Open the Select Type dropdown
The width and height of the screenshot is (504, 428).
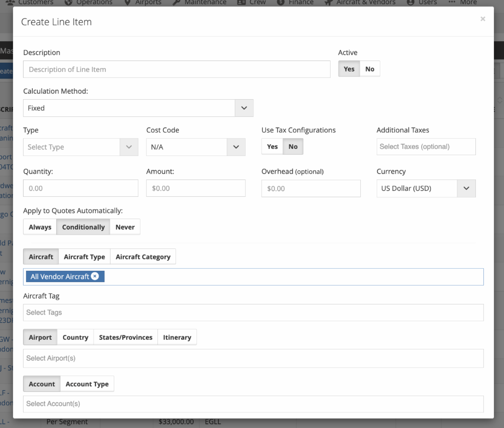click(x=81, y=147)
